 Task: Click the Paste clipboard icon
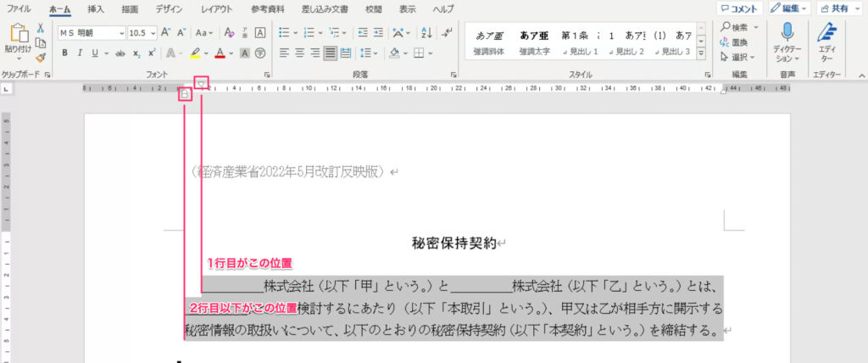click(19, 33)
